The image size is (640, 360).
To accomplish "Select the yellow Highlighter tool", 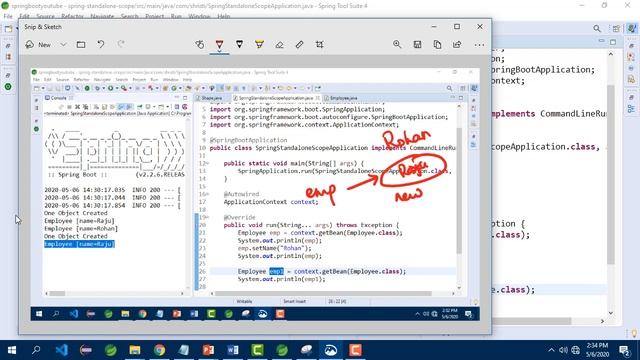I will tap(259, 44).
